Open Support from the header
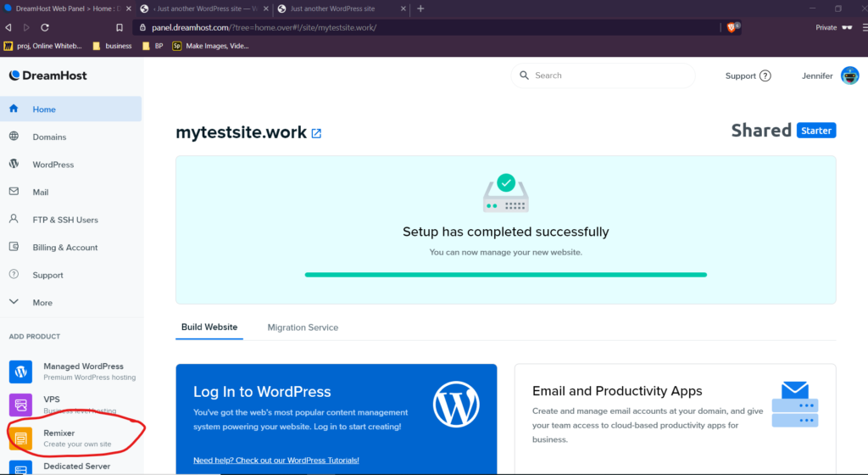The image size is (868, 475). (x=748, y=75)
